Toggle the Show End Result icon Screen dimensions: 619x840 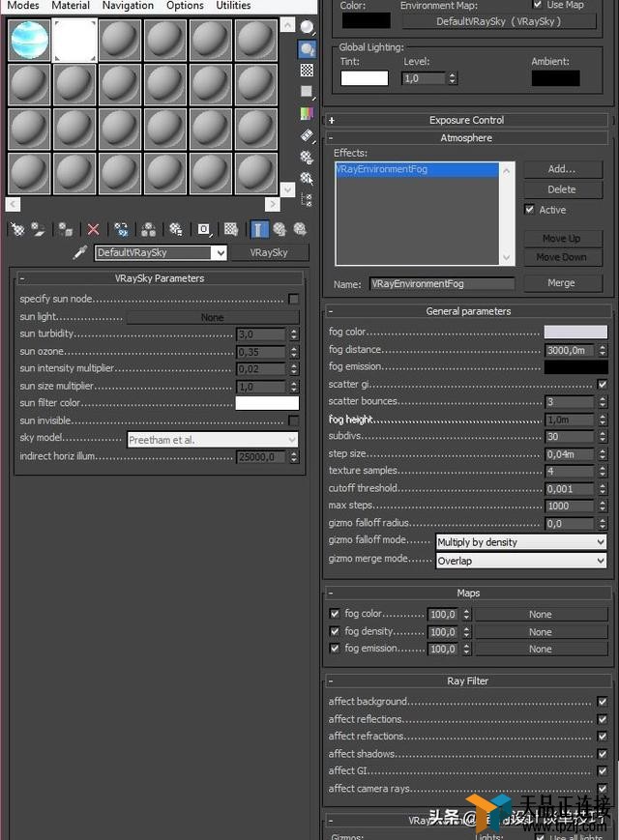click(x=258, y=229)
